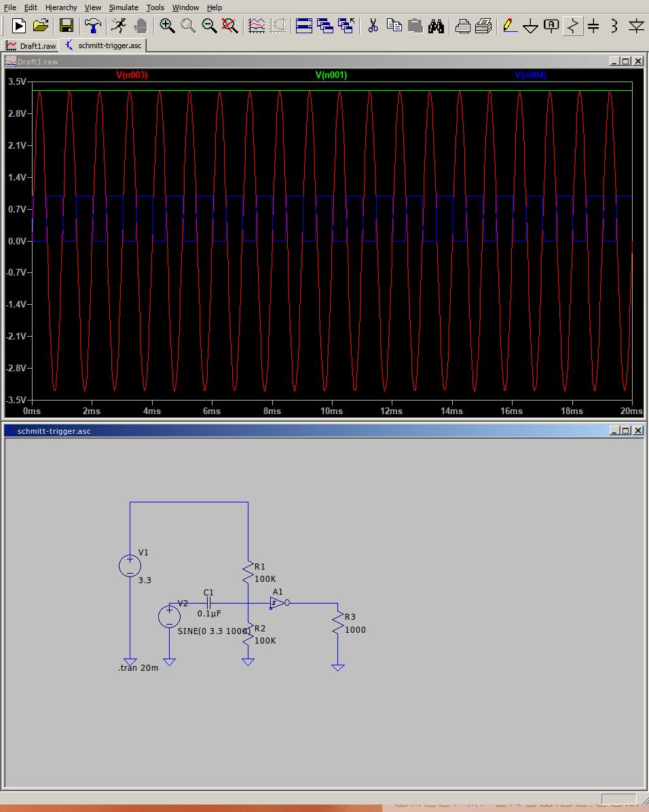Click the A1 Schmitt inverter symbol
The height and width of the screenshot is (812, 649).
(280, 603)
